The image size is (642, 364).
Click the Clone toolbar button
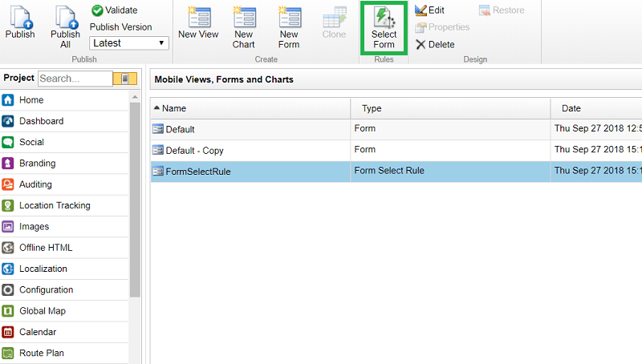pyautogui.click(x=334, y=23)
